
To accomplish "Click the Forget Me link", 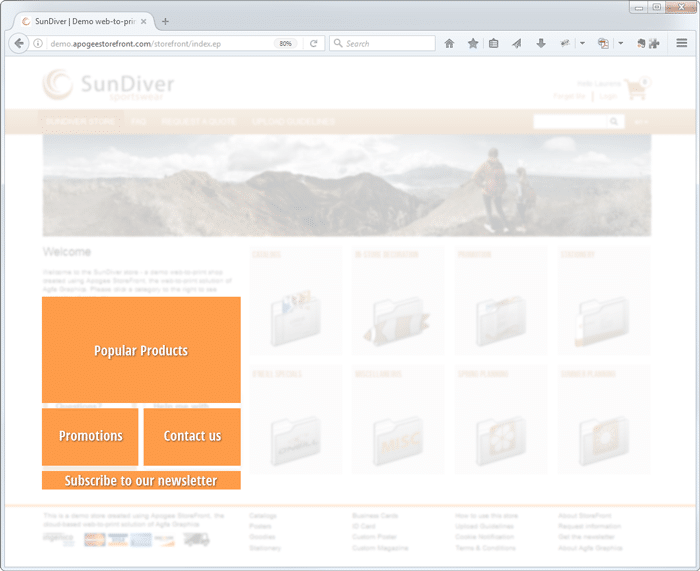I will 569,96.
